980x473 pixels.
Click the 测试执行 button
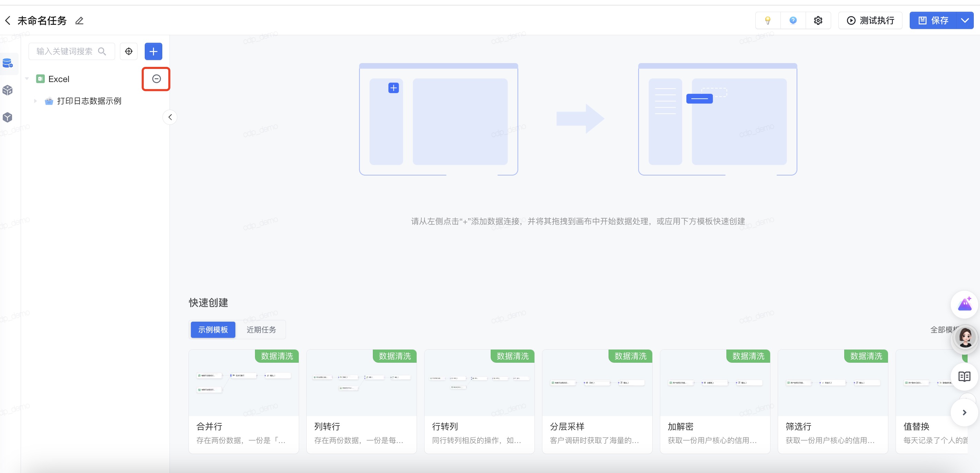(870, 21)
